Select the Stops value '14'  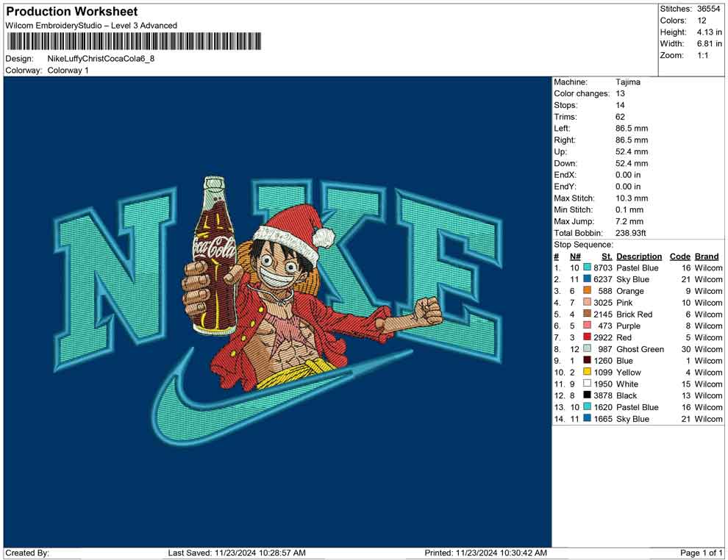(621, 105)
